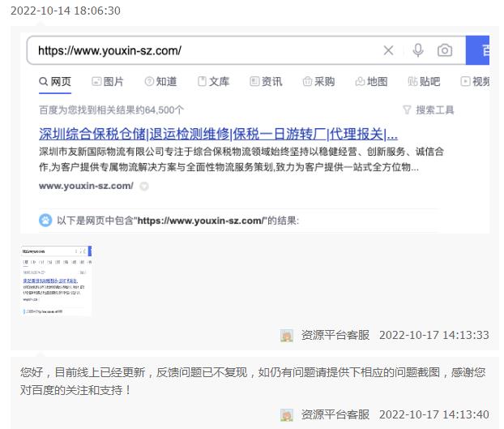Open the 视频 tab

475,81
